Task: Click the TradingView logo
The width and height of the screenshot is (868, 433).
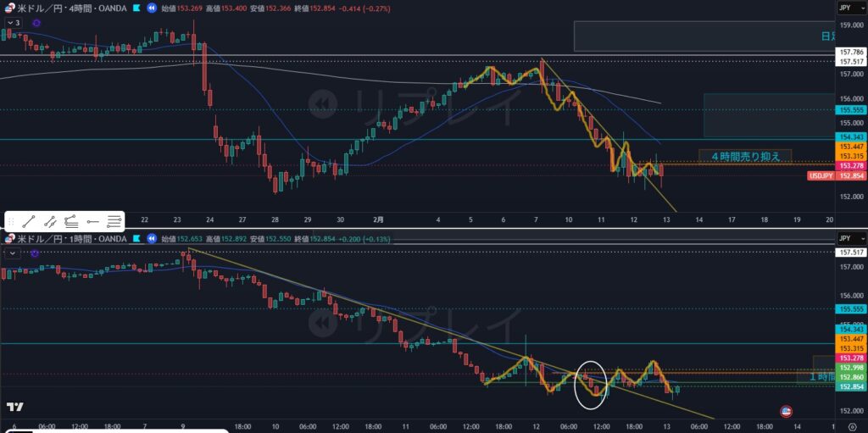Action: [x=14, y=407]
